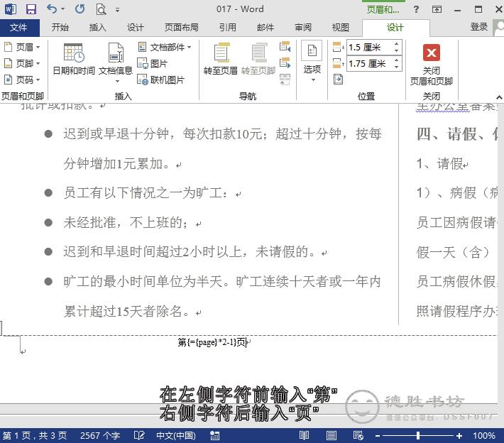Switch to Print Layout view icon
This screenshot has width=504, height=443.
331,436
